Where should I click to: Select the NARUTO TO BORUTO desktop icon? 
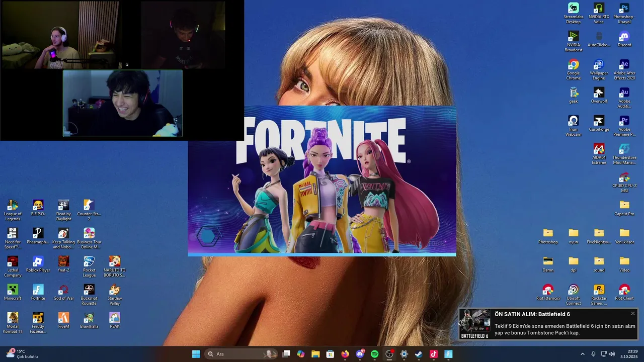115,266
